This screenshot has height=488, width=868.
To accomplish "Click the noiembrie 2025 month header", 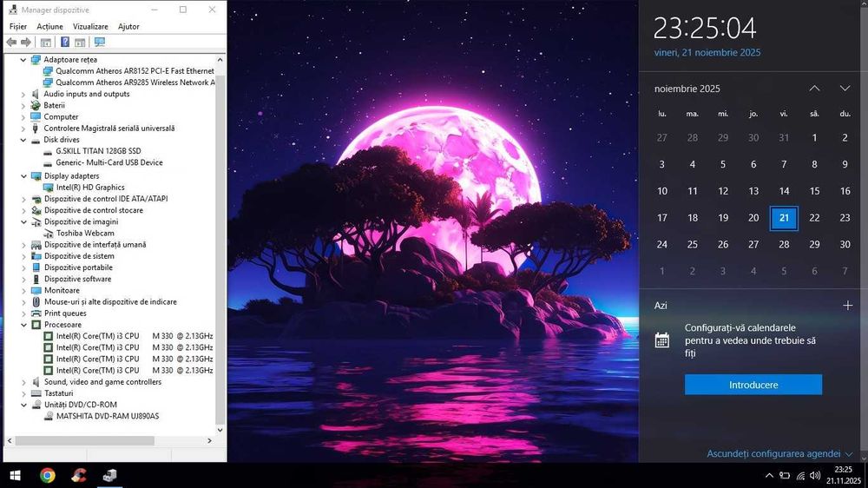I will pos(687,89).
